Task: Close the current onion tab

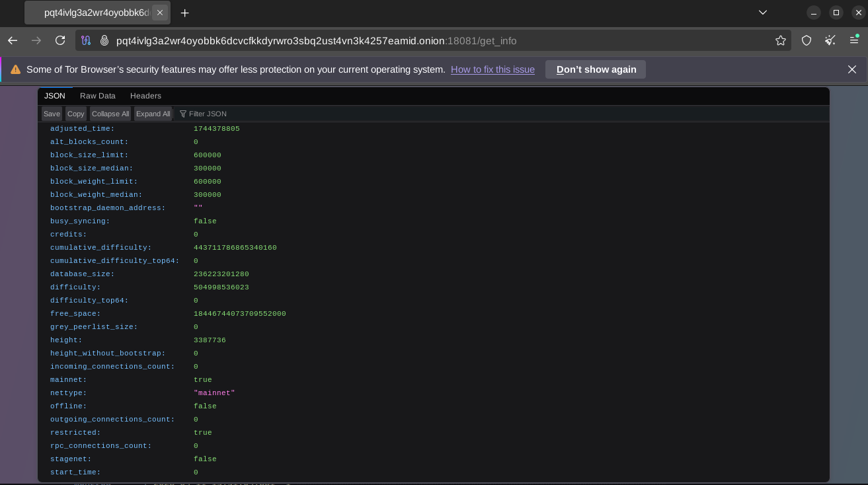Action: (159, 13)
